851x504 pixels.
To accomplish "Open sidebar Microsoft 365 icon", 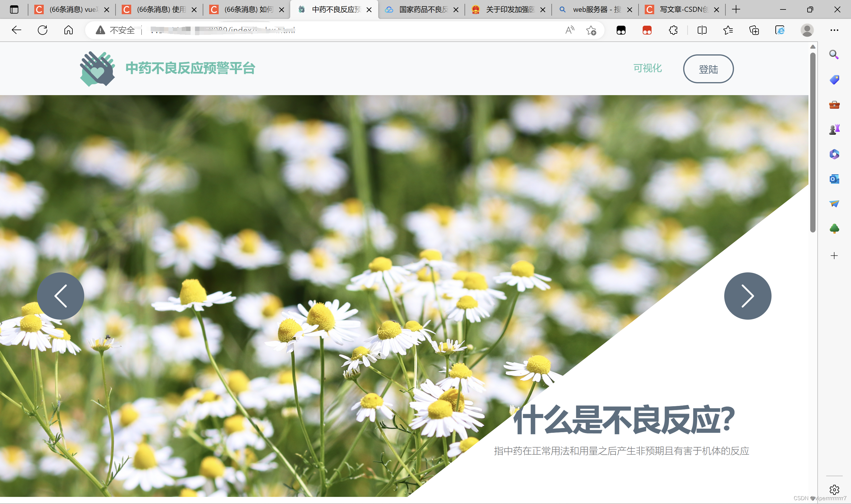I will coord(834,154).
